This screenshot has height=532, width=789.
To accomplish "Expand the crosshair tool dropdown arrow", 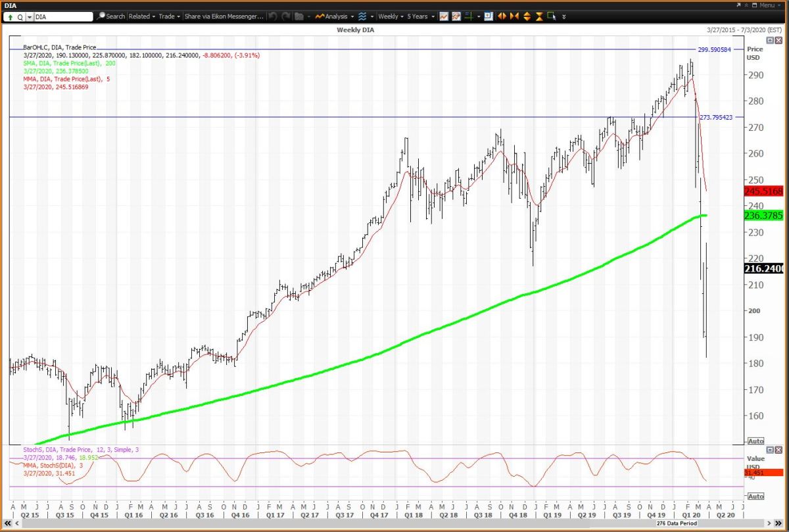I will pyautogui.click(x=479, y=16).
